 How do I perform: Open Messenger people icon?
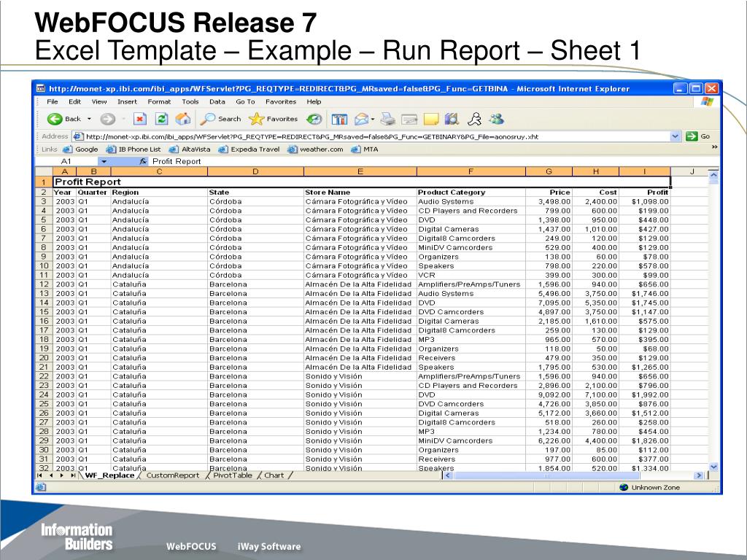tap(496, 119)
